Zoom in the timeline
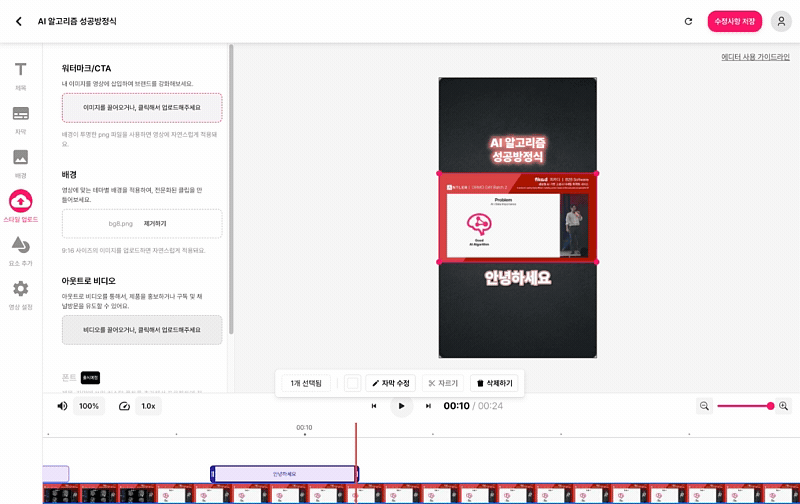800x504 pixels. (784, 406)
